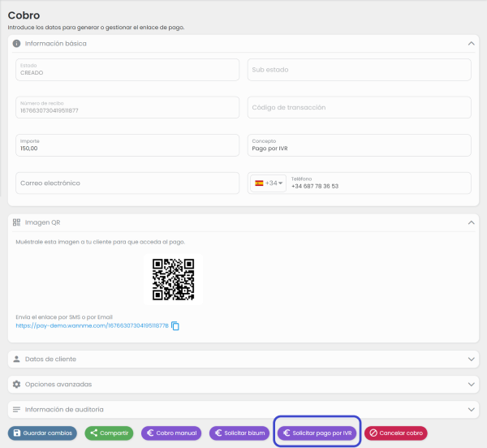Viewport: 487px width, 448px height.
Task: Click Solicitar pago por IVR button
Action: 317,433
